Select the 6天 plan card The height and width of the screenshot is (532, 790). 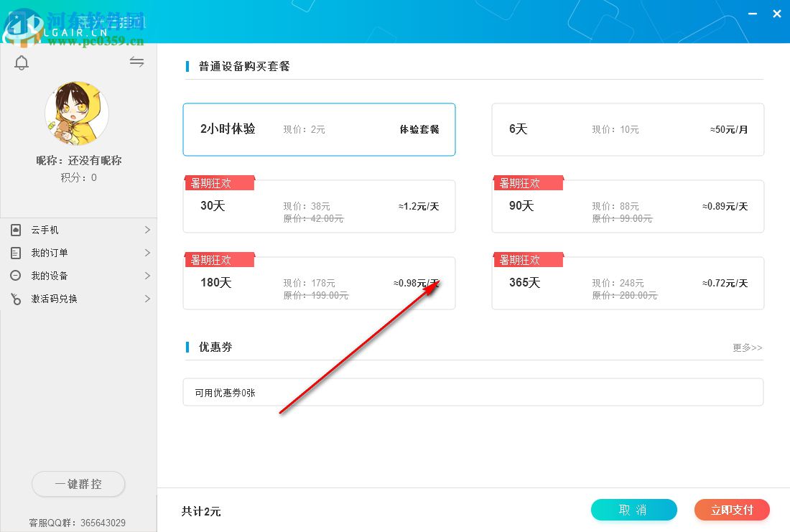tap(627, 129)
